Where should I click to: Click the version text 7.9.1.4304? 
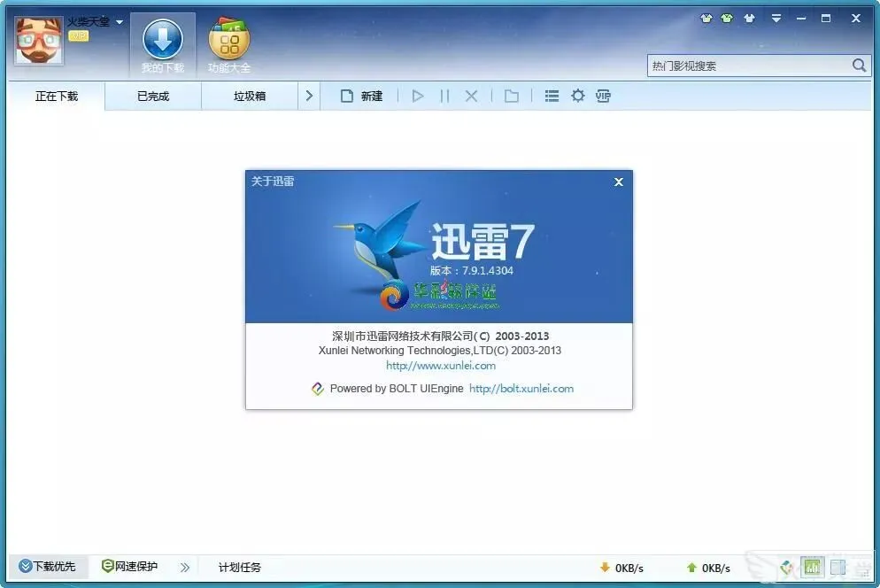click(x=487, y=271)
